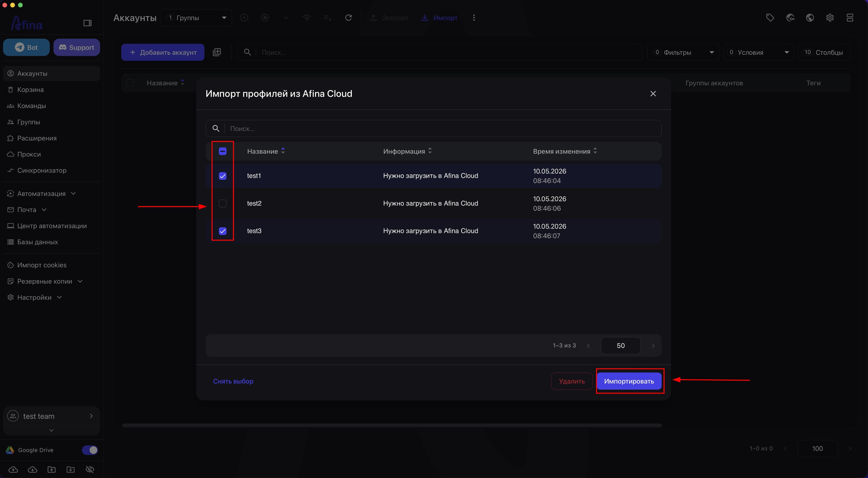The height and width of the screenshot is (478, 868).
Task: Open the Условия dropdown
Action: (759, 52)
